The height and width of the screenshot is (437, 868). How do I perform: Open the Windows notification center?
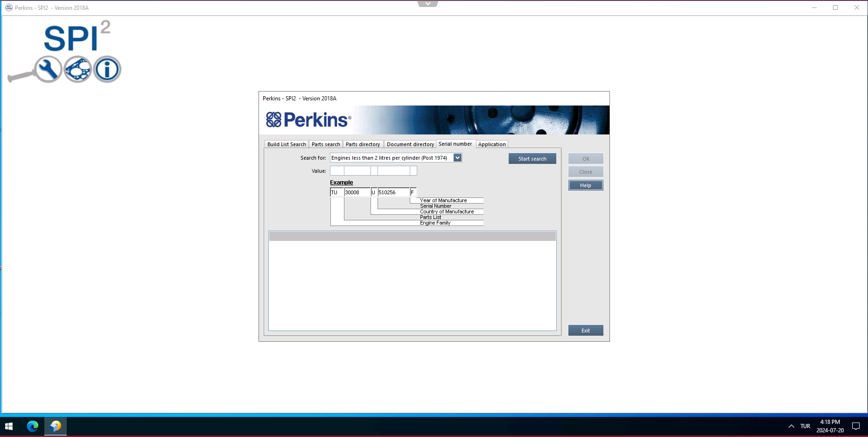click(855, 426)
